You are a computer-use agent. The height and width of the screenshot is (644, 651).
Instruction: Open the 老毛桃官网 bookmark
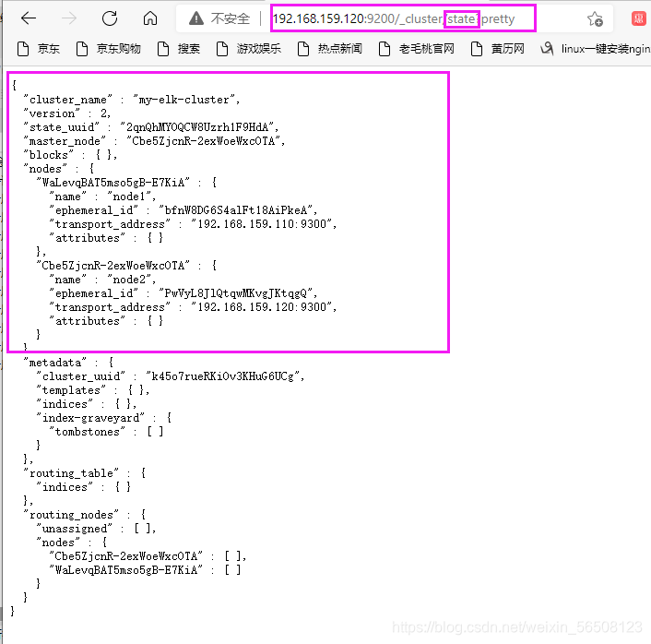pos(417,49)
